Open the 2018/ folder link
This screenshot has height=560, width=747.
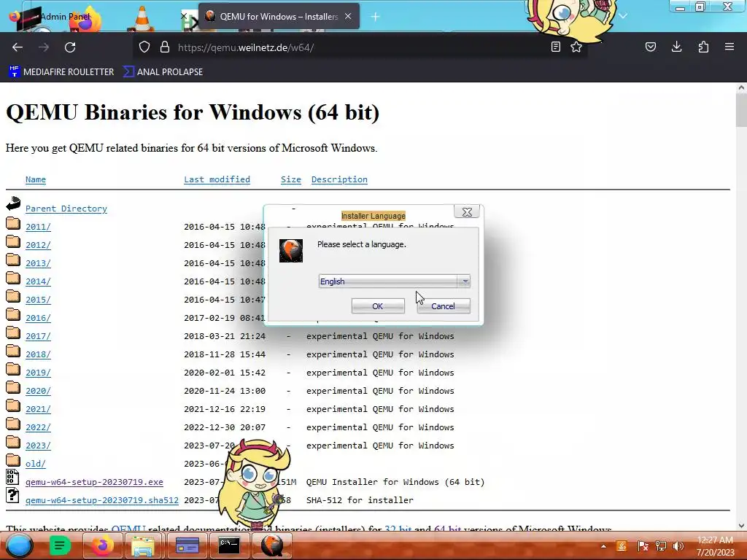(x=38, y=354)
